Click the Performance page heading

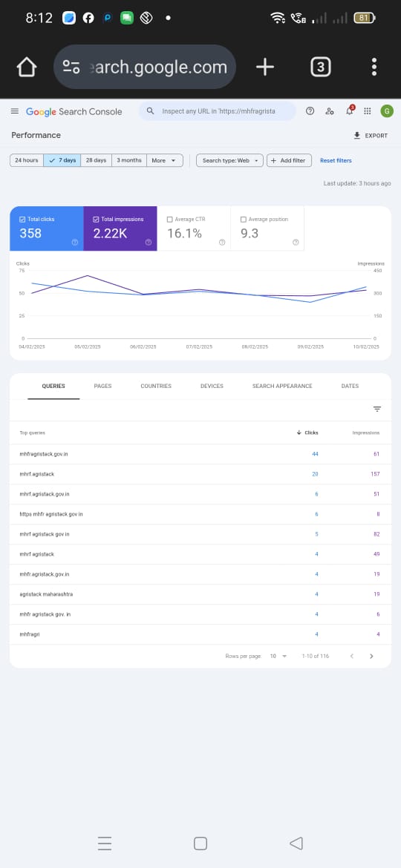click(x=36, y=135)
